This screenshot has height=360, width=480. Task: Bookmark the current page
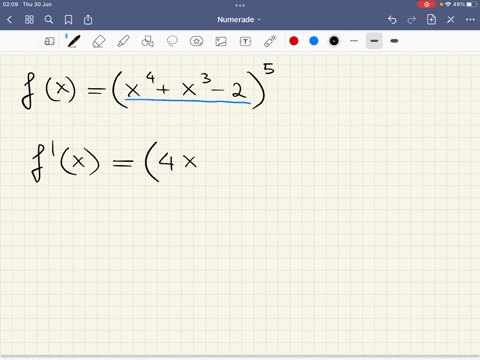click(x=68, y=20)
